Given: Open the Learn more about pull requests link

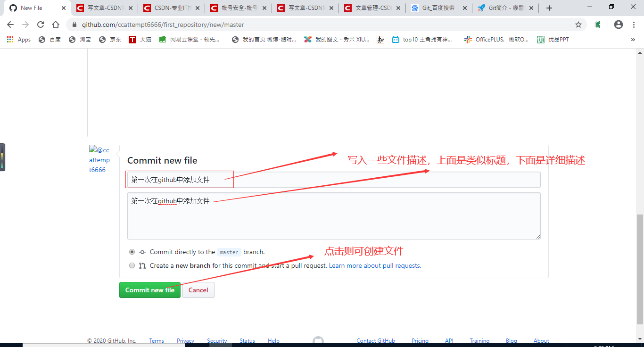Looking at the screenshot, I should pos(374,265).
